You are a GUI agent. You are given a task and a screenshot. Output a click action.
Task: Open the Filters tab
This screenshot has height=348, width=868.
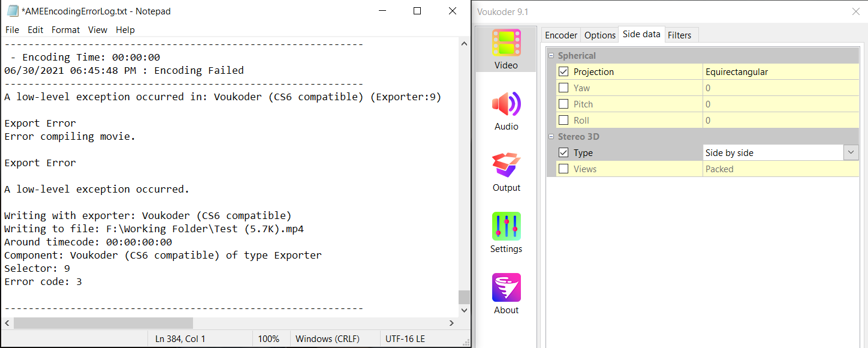pyautogui.click(x=679, y=35)
